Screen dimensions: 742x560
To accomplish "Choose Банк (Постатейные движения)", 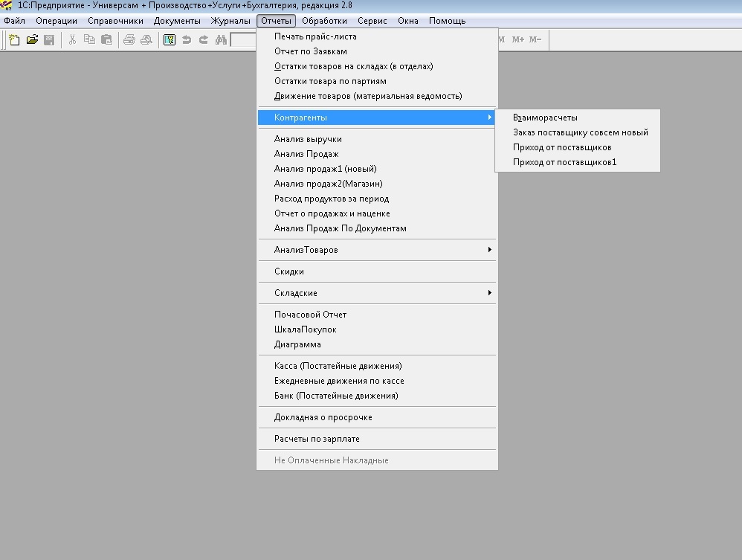I will [377, 396].
